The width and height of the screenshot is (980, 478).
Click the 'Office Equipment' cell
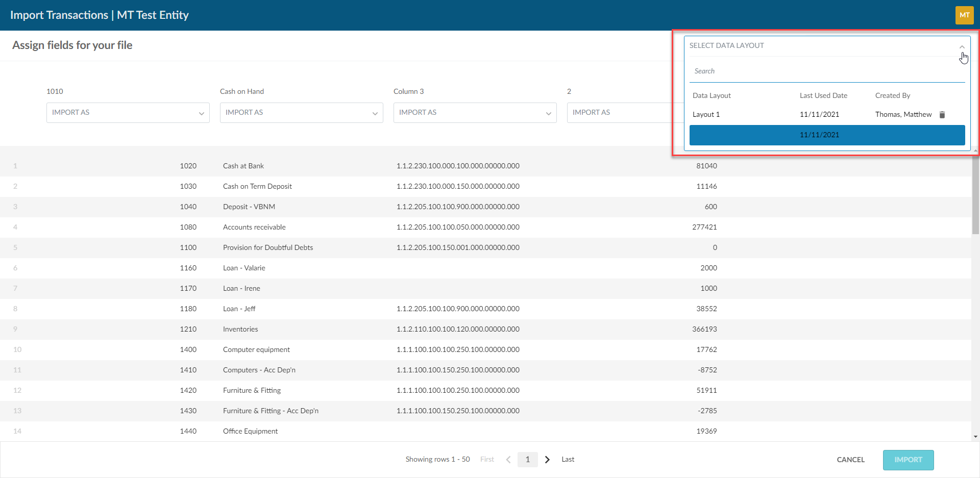click(250, 432)
